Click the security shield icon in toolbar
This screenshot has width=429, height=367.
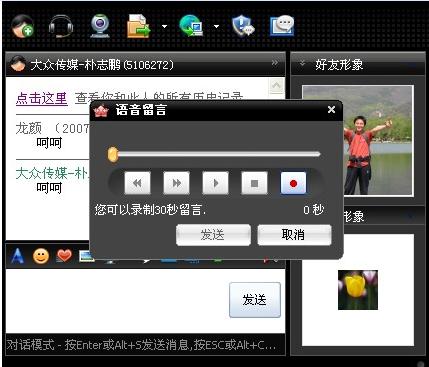pyautogui.click(x=243, y=26)
